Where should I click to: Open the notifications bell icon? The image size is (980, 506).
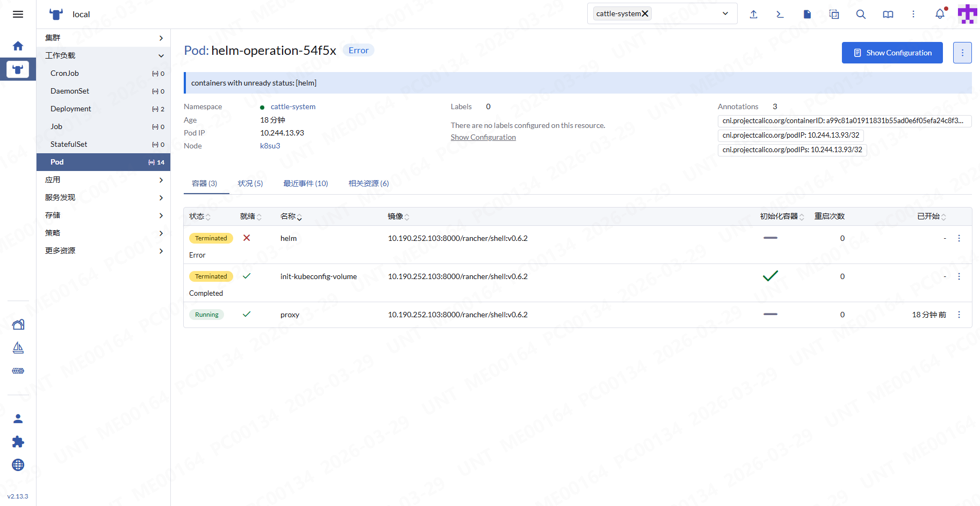click(940, 15)
